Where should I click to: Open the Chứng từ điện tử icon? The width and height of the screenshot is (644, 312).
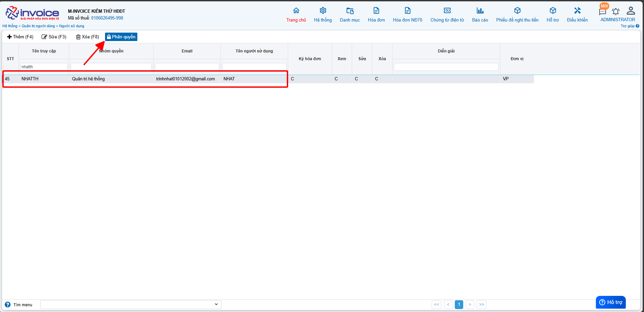pos(447,11)
